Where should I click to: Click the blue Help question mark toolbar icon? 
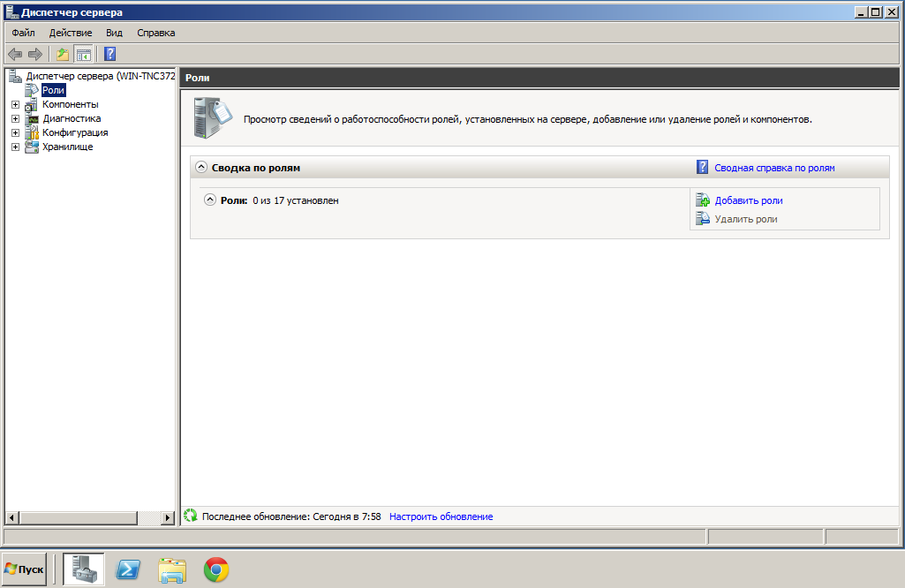(x=110, y=55)
